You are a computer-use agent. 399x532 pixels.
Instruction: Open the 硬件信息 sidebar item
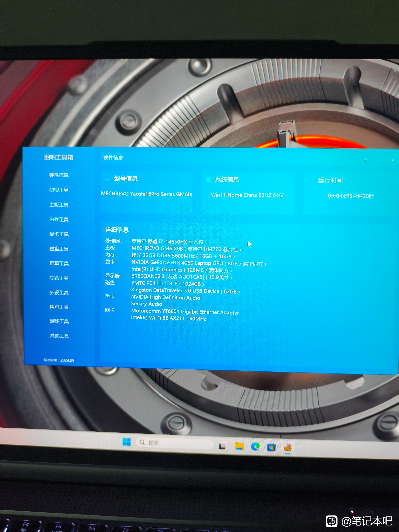(x=59, y=175)
